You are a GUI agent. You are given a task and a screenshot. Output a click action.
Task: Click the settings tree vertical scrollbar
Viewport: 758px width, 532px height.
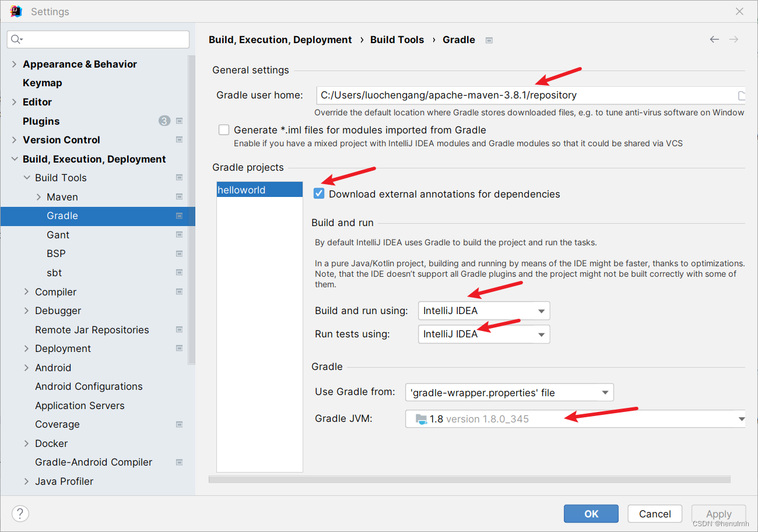coord(191,210)
